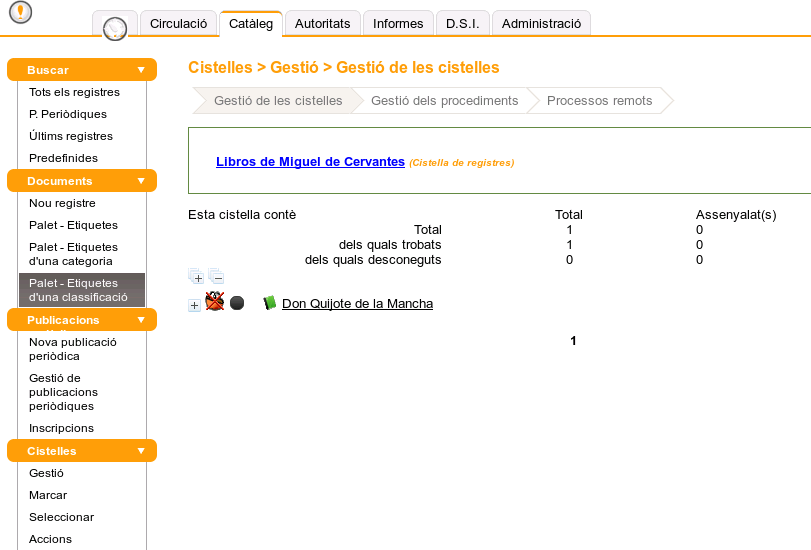This screenshot has width=811, height=550.
Task: Expand the Don Quijote record details
Action: [x=194, y=305]
